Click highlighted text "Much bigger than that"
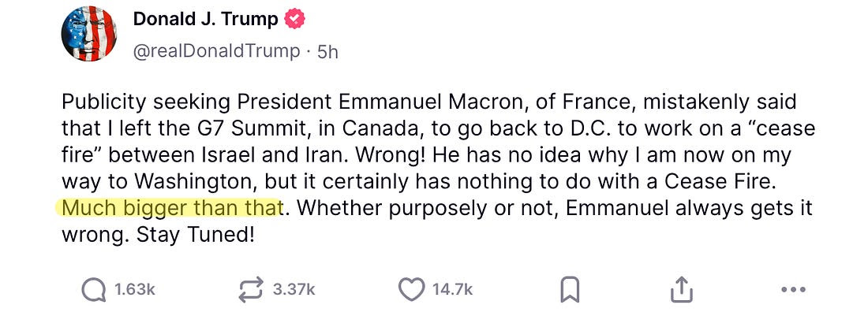The width and height of the screenshot is (868, 312). [x=173, y=209]
